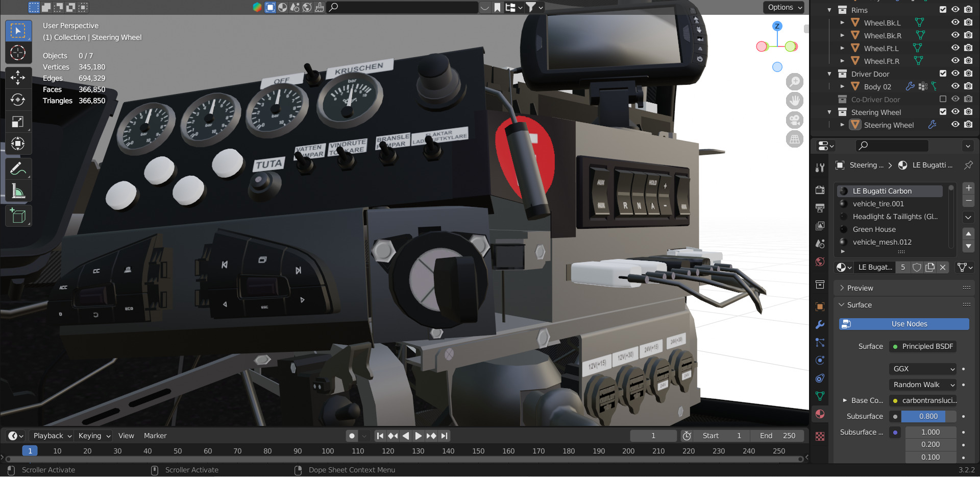This screenshot has width=980, height=477.
Task: Open the Modifier properties wrench tab
Action: (x=820, y=324)
